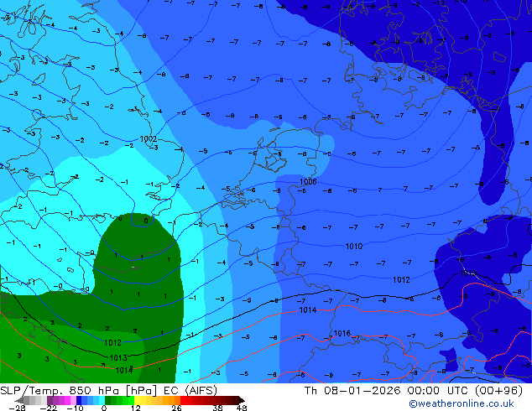Click the 1006 isobar label
The image size is (532, 411).
[x=308, y=182]
